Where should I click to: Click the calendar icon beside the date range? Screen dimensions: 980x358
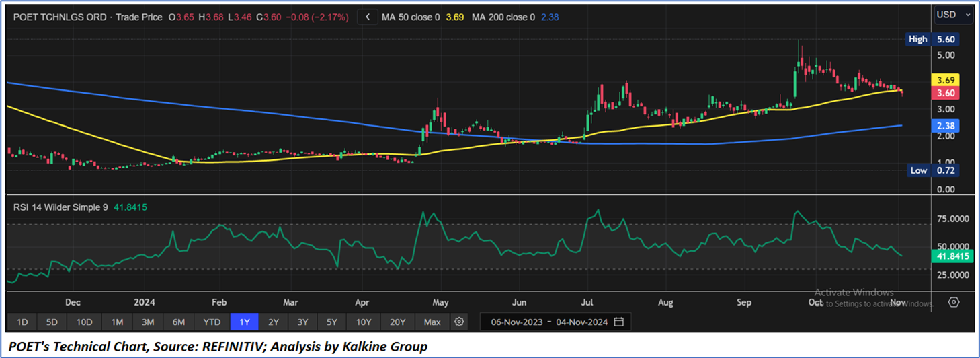pyautogui.click(x=618, y=322)
